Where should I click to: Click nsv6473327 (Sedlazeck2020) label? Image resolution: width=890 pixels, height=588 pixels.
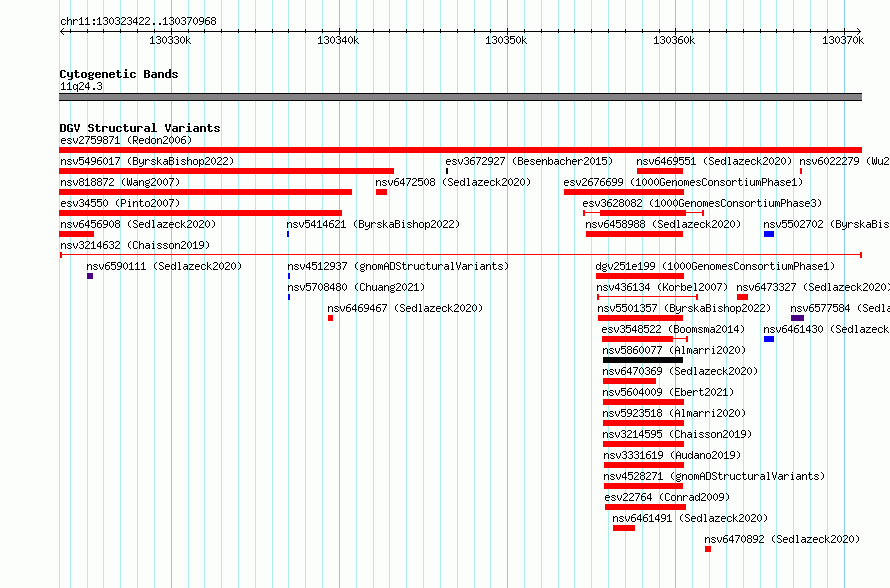(x=813, y=287)
